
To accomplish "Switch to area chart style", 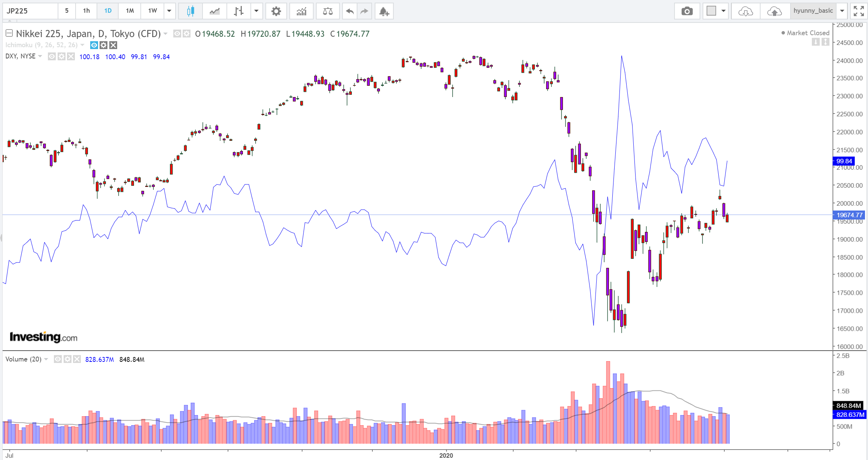I will click(214, 11).
